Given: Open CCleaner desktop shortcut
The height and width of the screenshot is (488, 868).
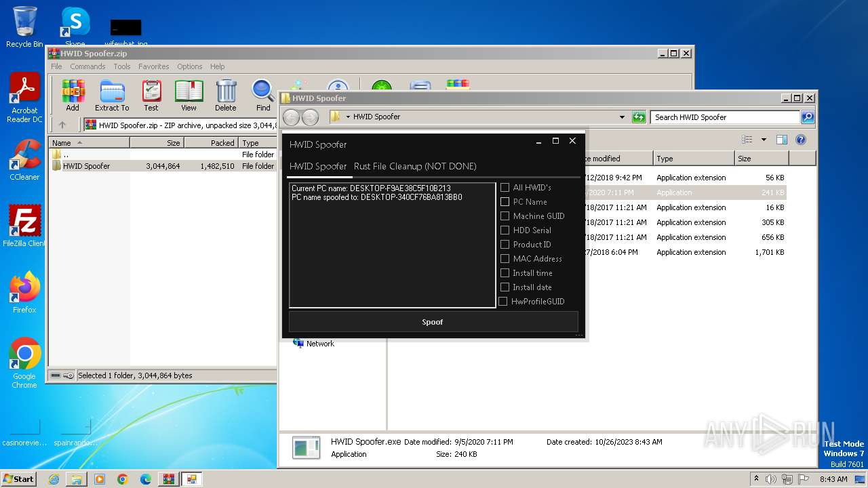Looking at the screenshot, I should [x=24, y=160].
